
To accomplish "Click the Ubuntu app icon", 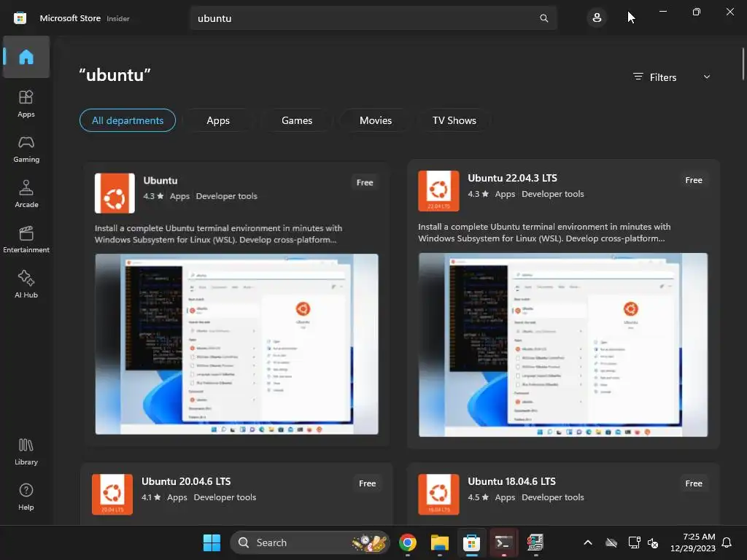I will tap(115, 192).
